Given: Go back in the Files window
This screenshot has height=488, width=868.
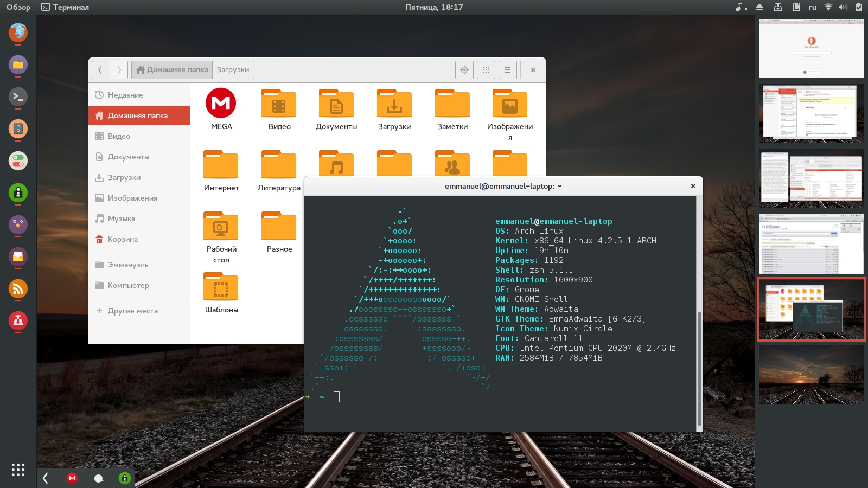Looking at the screenshot, I should point(101,69).
